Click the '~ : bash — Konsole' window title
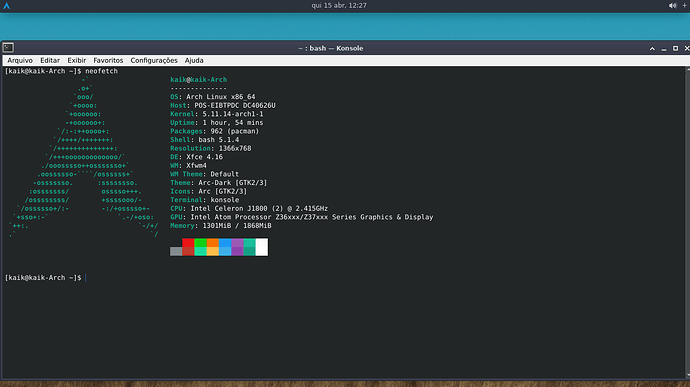 tap(330, 48)
